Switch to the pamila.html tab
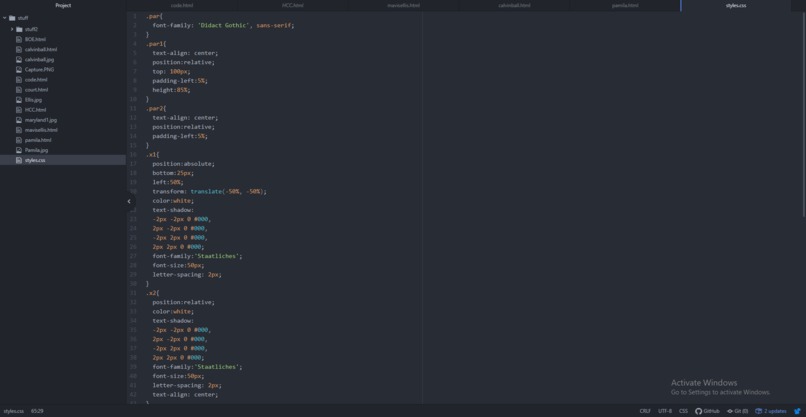This screenshot has height=417, width=806. coord(625,6)
